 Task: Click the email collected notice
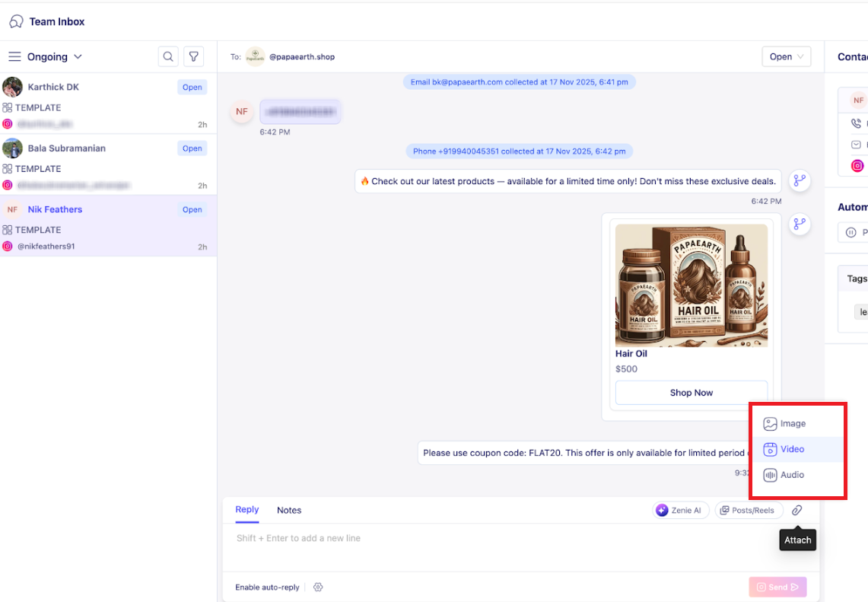[520, 82]
